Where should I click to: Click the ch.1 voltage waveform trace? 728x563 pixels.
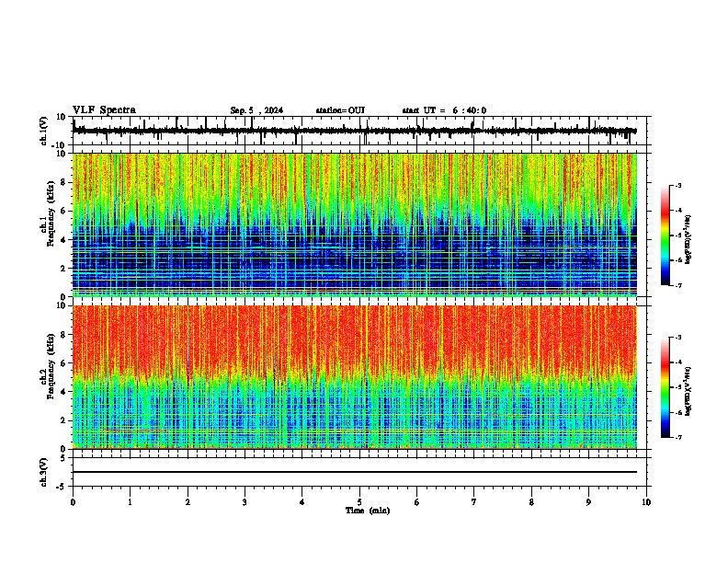click(355, 131)
